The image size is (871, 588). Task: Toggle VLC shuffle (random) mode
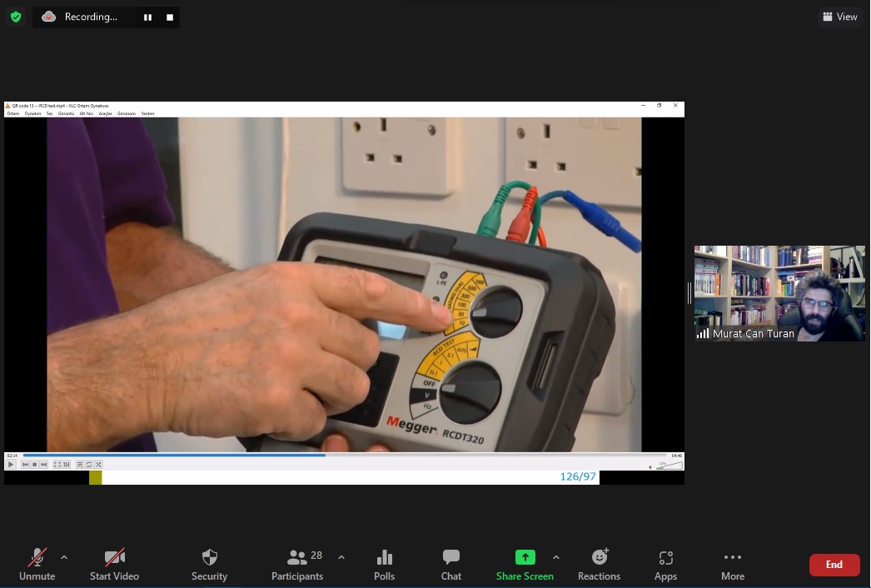coord(98,465)
